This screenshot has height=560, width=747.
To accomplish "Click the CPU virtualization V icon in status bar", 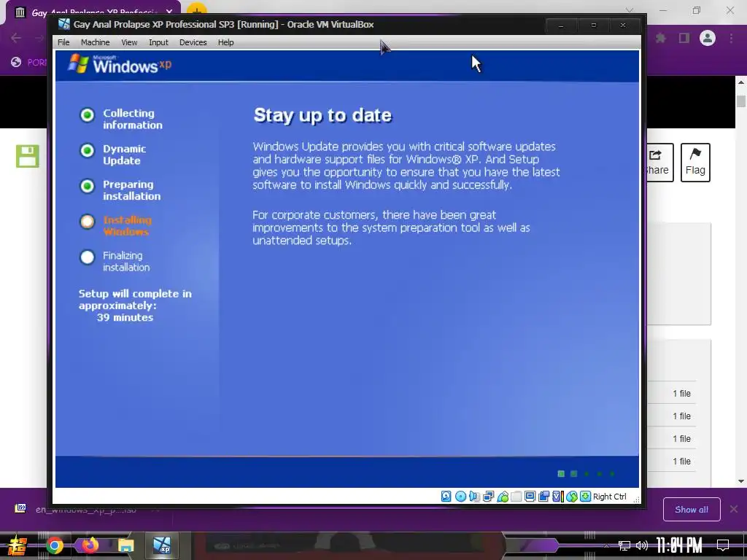I will coord(557,497).
